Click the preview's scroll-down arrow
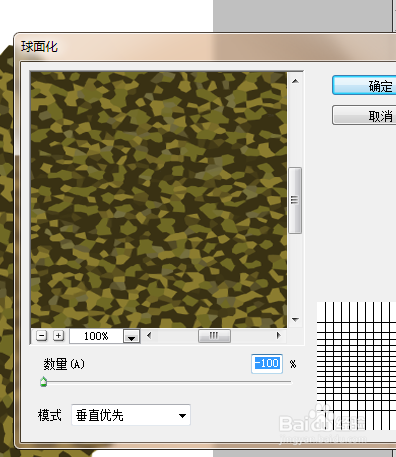The height and width of the screenshot is (457, 396). point(295,319)
